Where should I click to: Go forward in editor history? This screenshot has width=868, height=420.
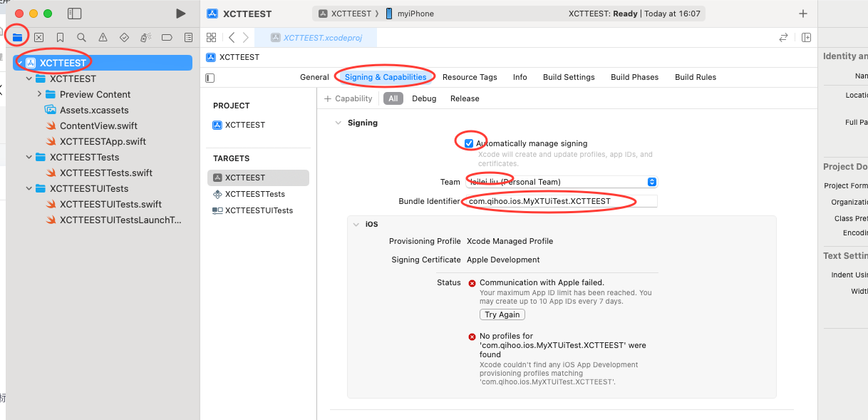coord(246,37)
